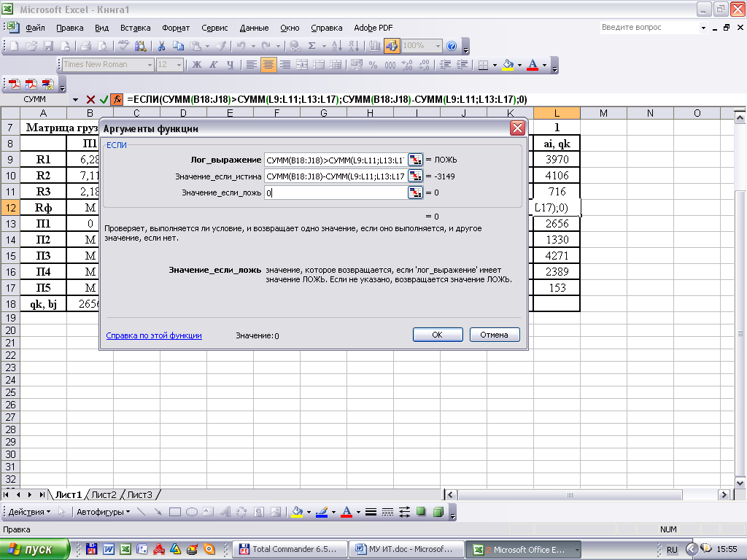
Task: Click OK in Аргументы функции dialog
Action: (x=438, y=335)
